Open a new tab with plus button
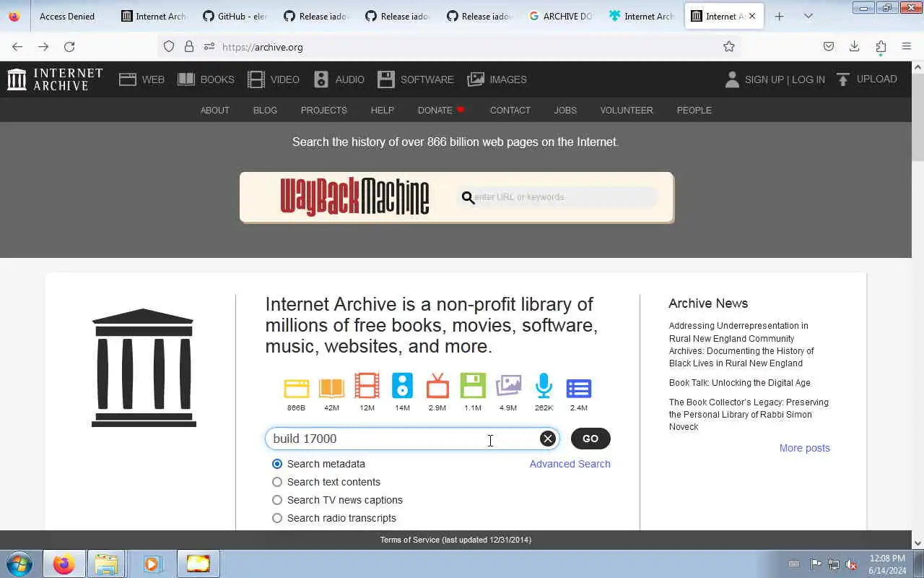Viewport: 924px width, 578px height. [x=779, y=16]
